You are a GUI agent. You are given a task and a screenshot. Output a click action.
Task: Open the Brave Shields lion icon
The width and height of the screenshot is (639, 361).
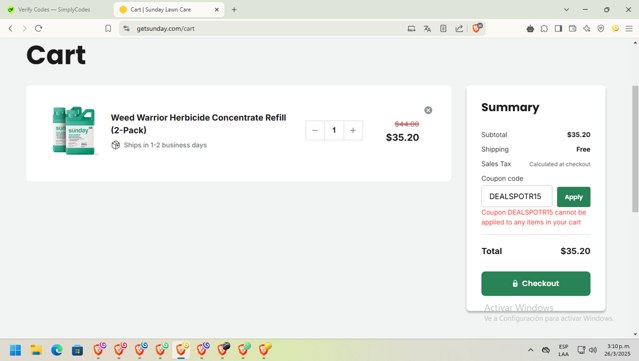click(476, 28)
